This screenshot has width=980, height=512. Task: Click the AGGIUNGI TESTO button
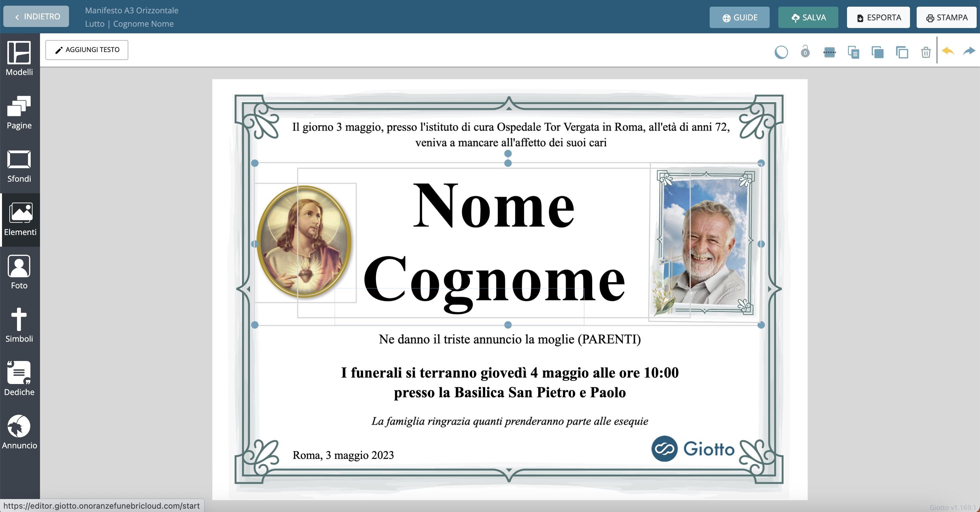pos(87,50)
